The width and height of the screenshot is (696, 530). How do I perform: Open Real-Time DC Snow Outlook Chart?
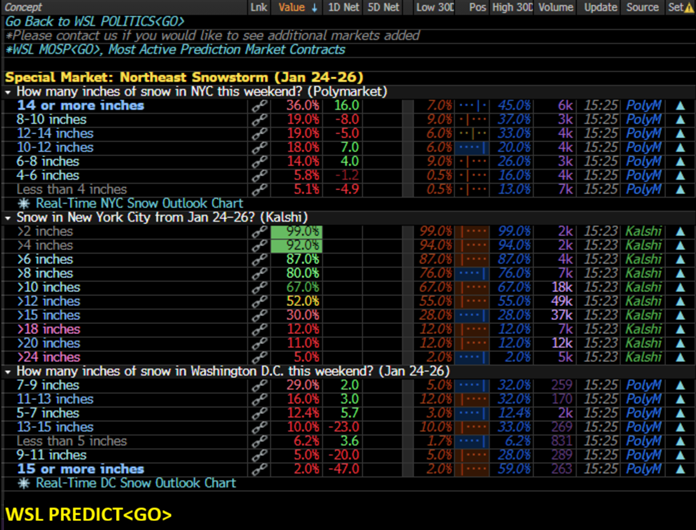[x=135, y=483]
